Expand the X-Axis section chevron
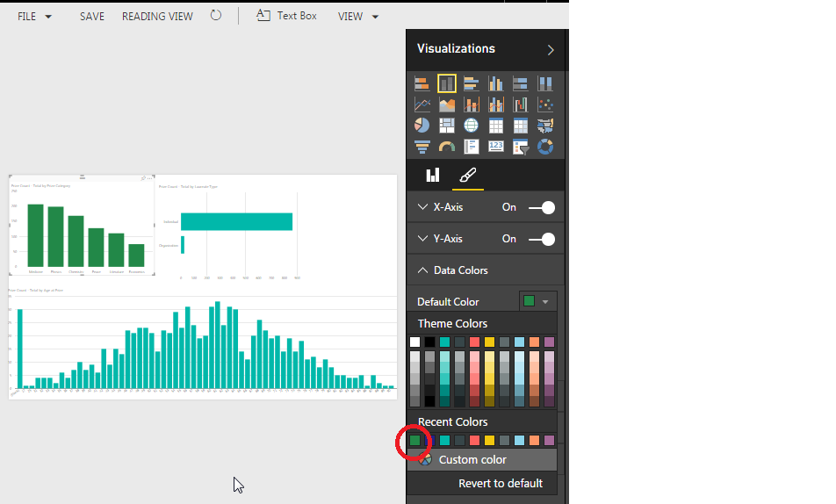Viewport: 836px width, 504px height. [x=422, y=207]
